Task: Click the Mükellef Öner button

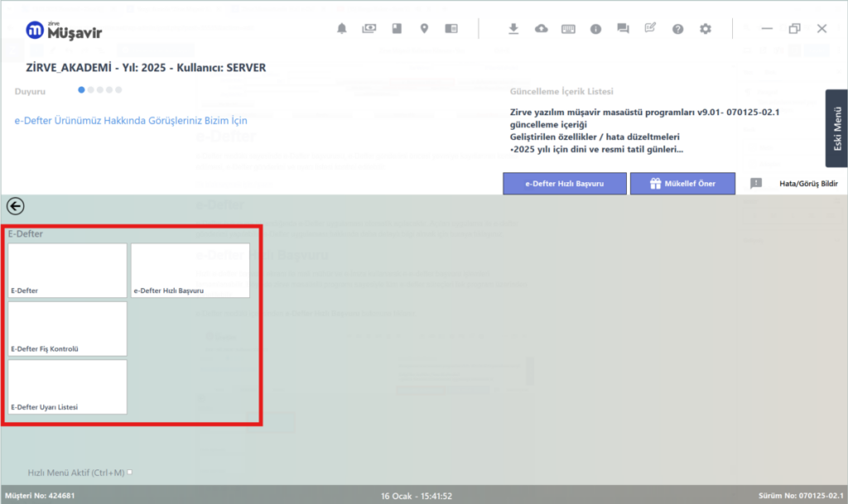Action: [x=682, y=184]
